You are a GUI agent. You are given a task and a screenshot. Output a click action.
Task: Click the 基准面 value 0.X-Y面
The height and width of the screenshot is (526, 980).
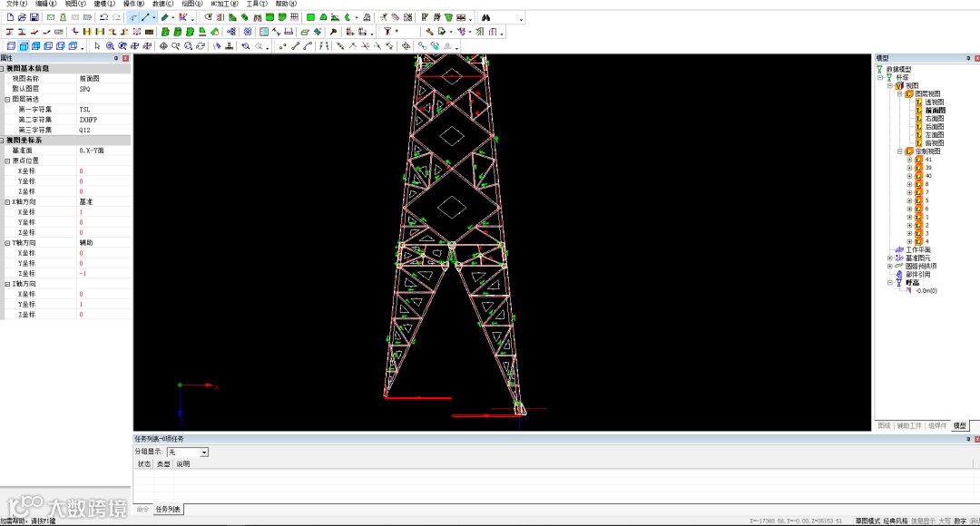tap(92, 151)
